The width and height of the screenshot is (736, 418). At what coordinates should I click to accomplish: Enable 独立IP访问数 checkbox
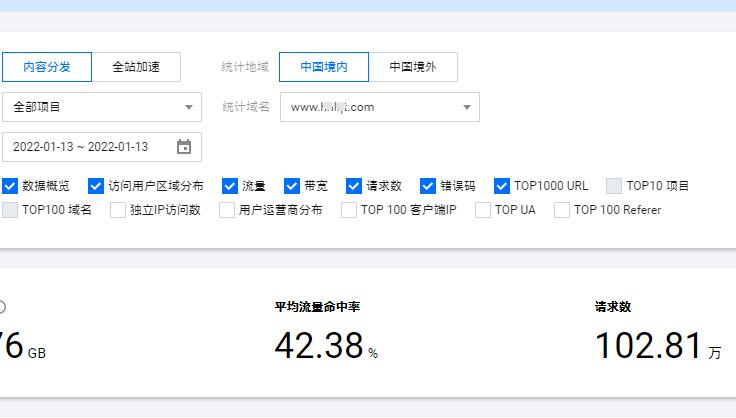118,210
